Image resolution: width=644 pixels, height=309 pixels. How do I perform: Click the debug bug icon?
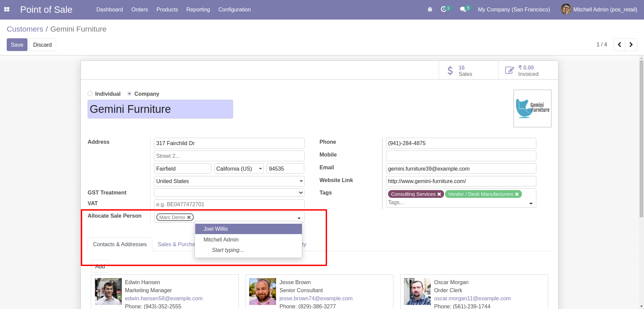click(430, 9)
